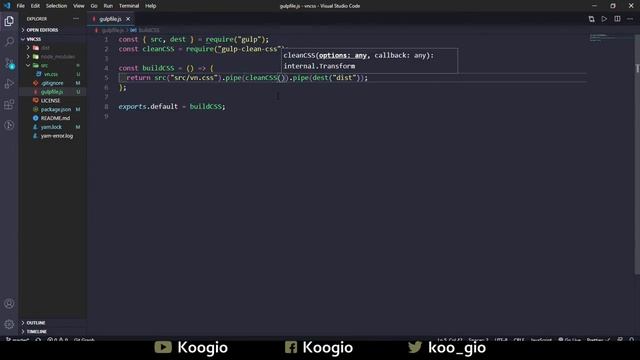640x360 pixels.
Task: Open the View menu
Action: click(x=79, y=6)
